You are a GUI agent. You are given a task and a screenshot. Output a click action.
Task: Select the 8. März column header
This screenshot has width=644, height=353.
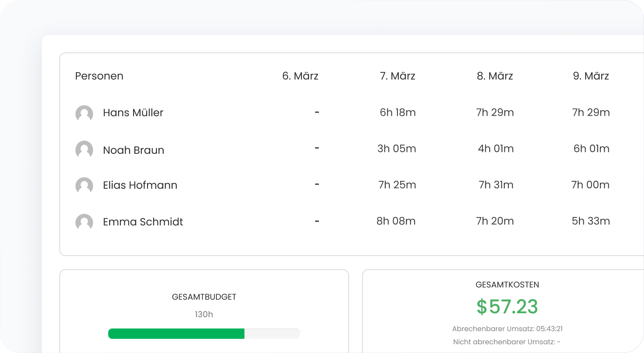pyautogui.click(x=495, y=76)
